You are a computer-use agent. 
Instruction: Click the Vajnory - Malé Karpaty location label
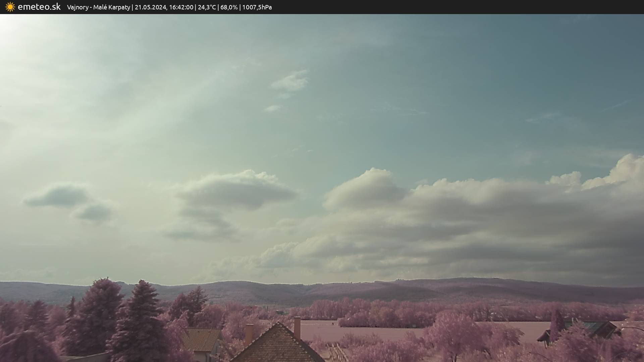tap(98, 7)
